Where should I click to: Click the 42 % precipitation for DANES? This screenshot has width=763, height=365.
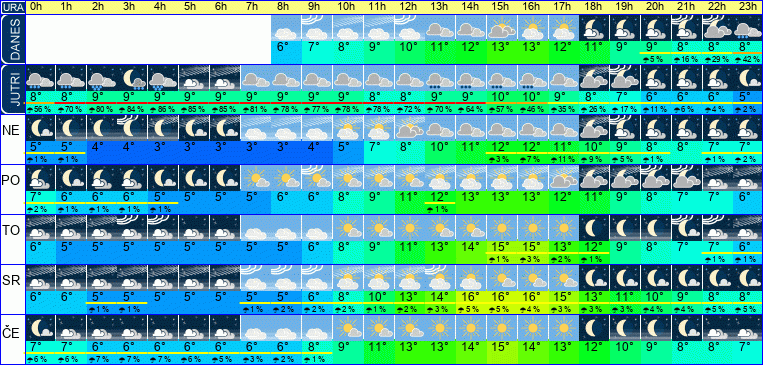pyautogui.click(x=747, y=59)
